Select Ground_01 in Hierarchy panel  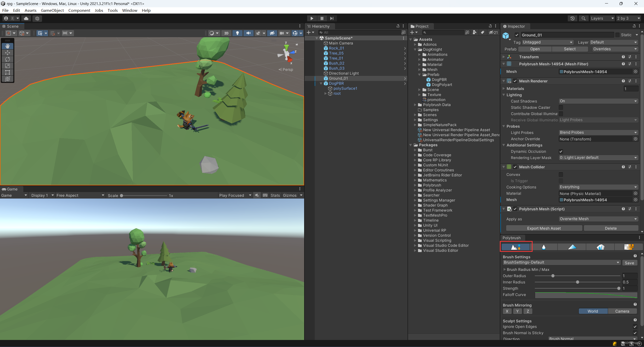pyautogui.click(x=339, y=78)
